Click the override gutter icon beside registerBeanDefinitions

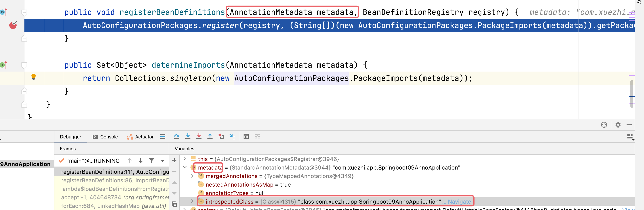pos(4,12)
